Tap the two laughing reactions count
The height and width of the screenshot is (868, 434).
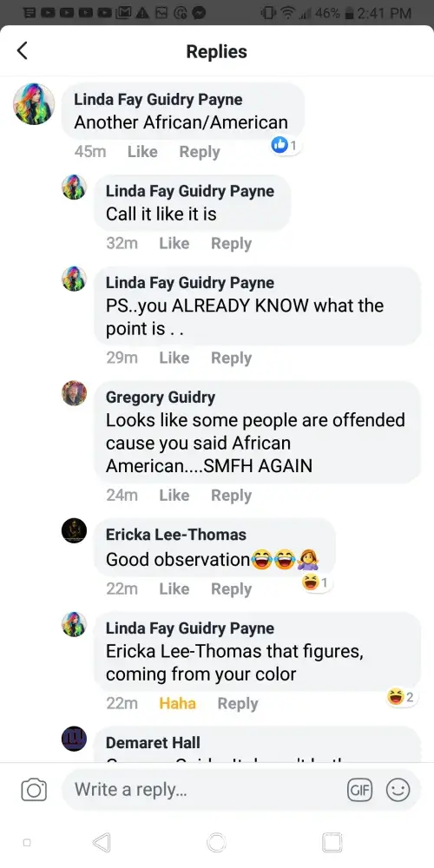pos(403,697)
